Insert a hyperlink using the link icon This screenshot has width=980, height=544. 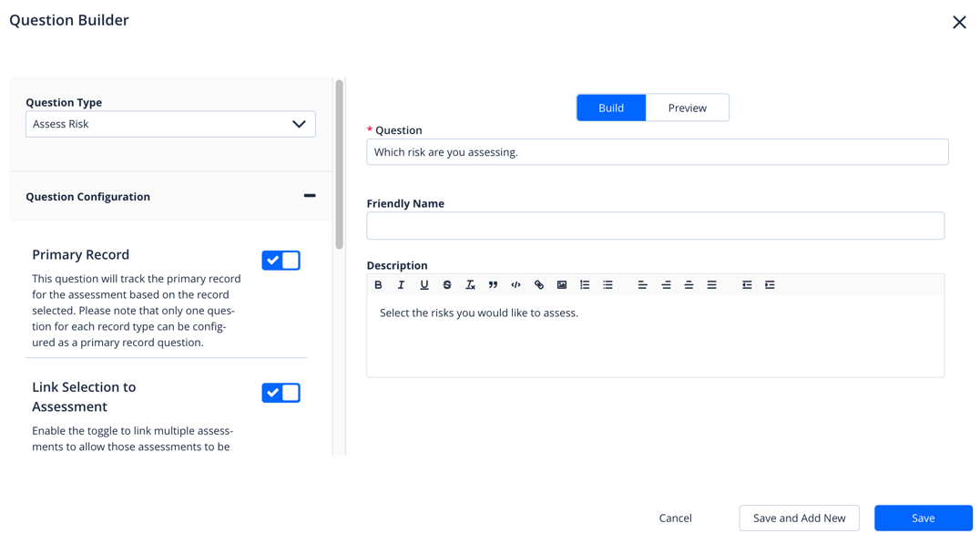(539, 285)
